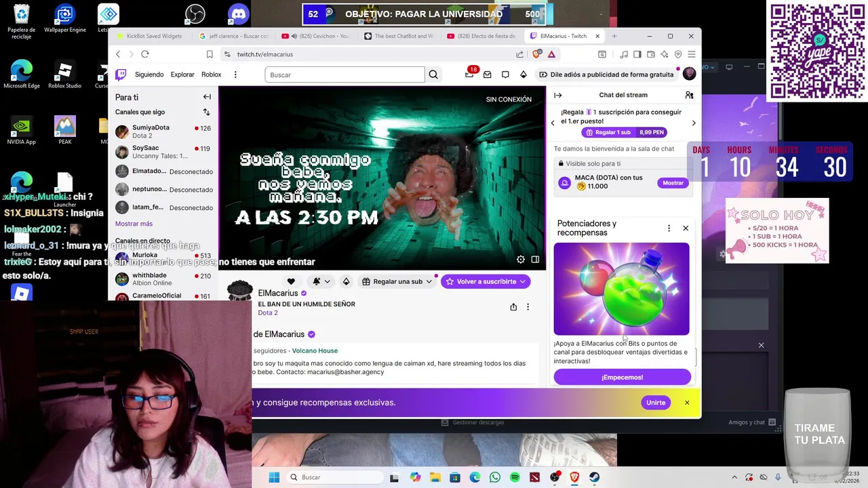The height and width of the screenshot is (488, 868).
Task: Open Brave Rewards triangle icon
Action: coord(551,54)
